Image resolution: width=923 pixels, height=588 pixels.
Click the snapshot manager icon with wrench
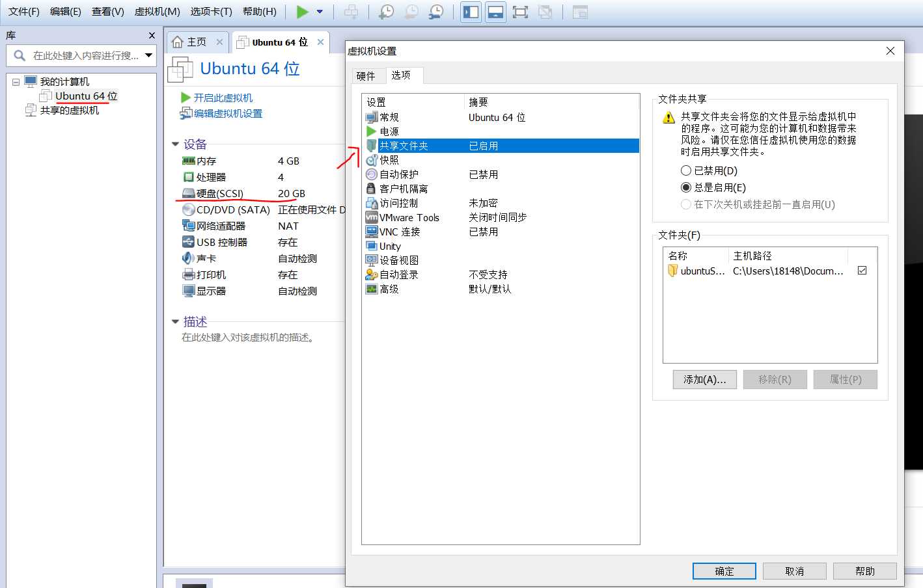(x=437, y=12)
